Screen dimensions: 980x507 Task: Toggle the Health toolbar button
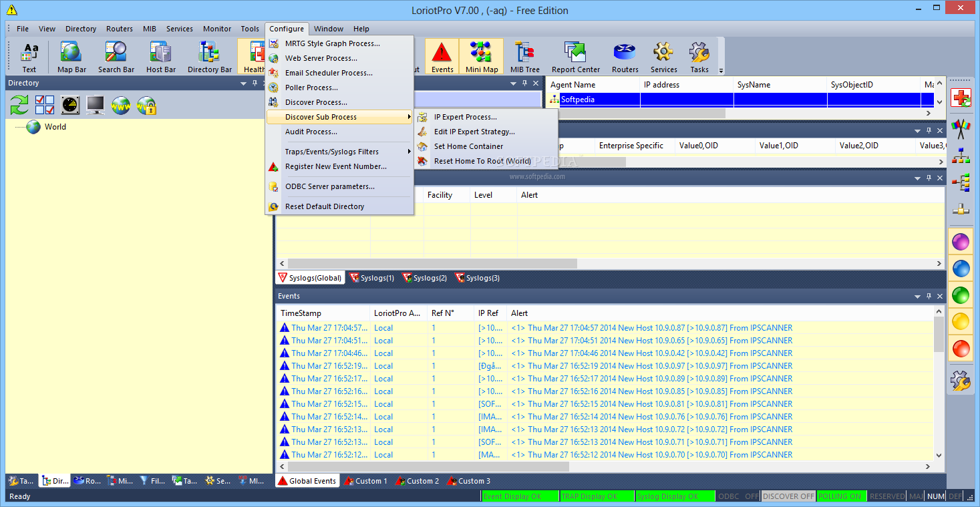coord(254,57)
